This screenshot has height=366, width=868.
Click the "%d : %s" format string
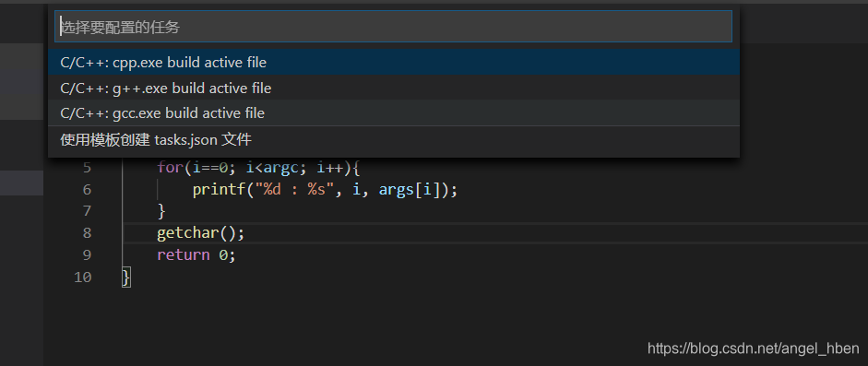293,190
